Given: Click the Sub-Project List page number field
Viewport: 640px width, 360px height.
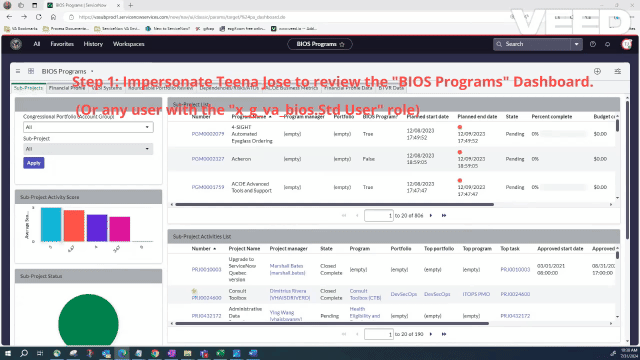Looking at the screenshot, I should click(x=378, y=216).
